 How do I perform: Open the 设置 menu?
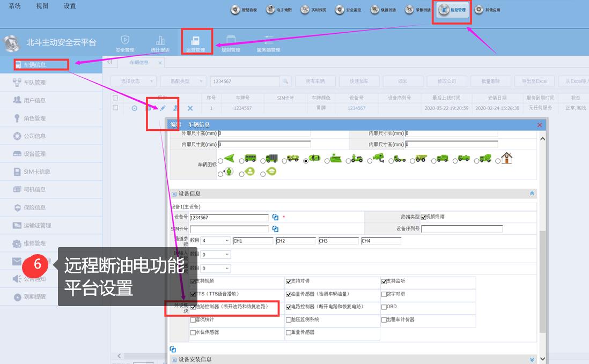(x=70, y=6)
